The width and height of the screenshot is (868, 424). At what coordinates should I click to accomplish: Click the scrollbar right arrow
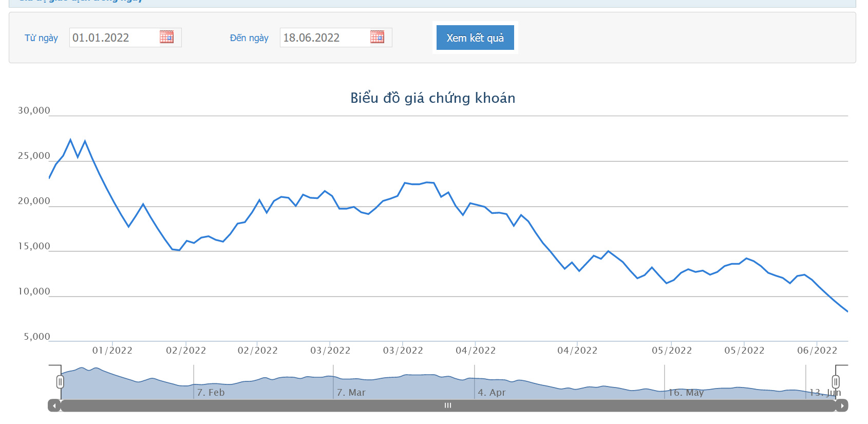[842, 405]
